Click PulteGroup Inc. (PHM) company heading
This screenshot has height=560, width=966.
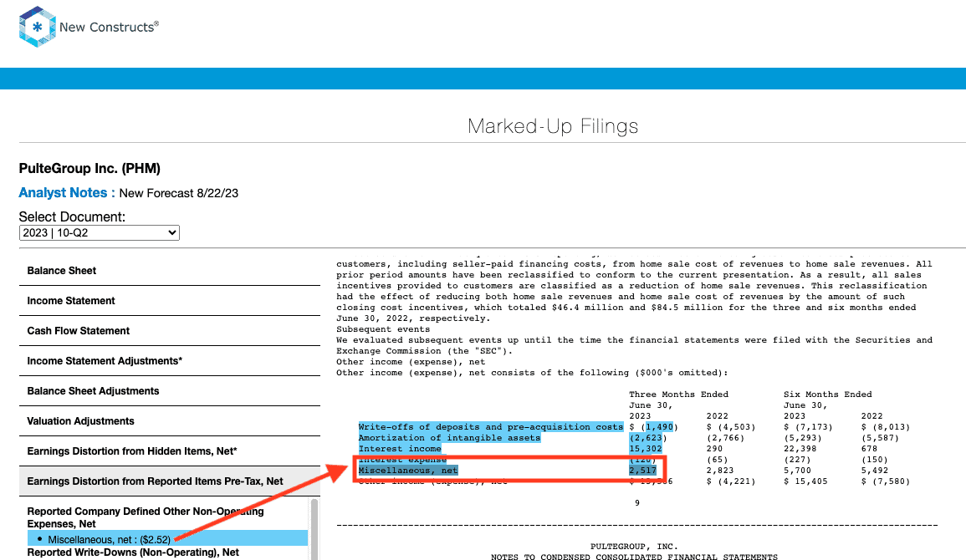point(90,169)
